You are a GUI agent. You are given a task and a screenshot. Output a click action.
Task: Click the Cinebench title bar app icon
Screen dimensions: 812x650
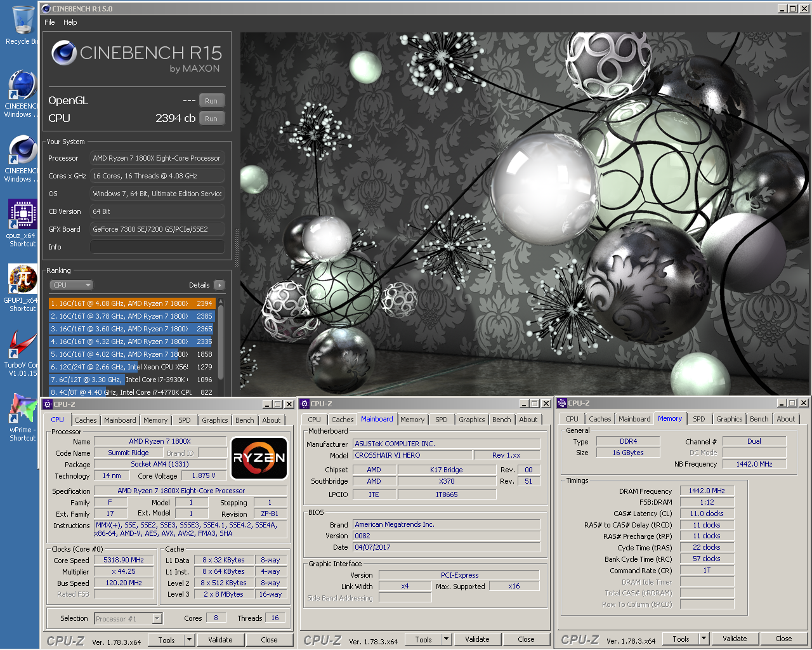tap(46, 9)
